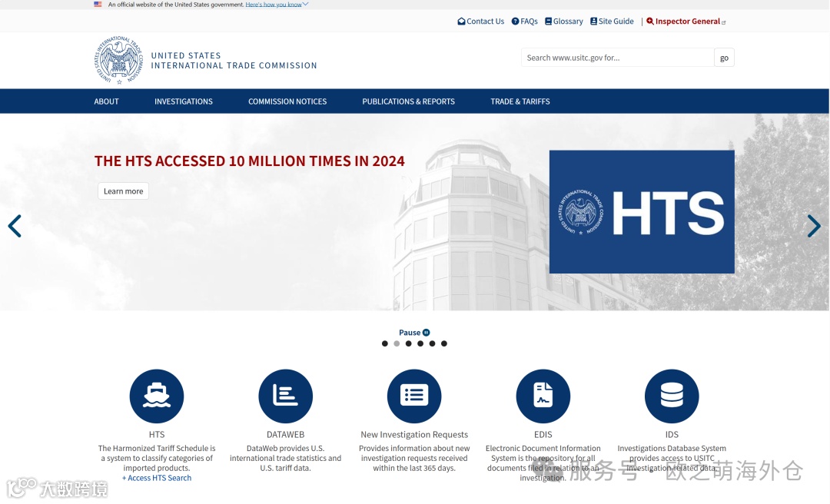The width and height of the screenshot is (830, 504).
Task: Open the Inspector General link
Action: [x=686, y=22]
